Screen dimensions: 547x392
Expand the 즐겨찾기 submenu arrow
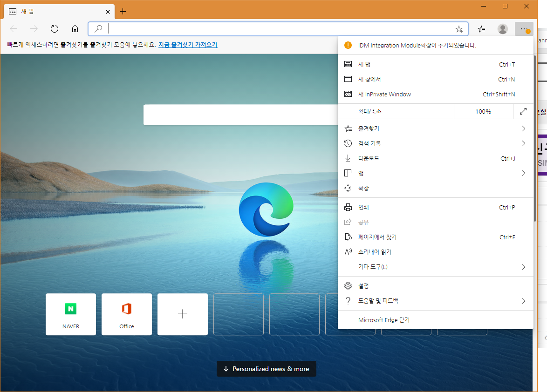click(524, 128)
